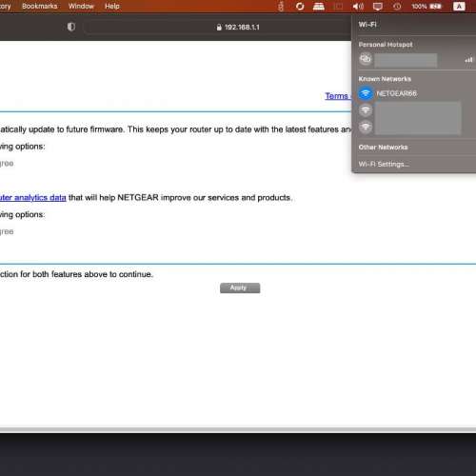Screen dimensions: 476x476
Task: Open the screen mirroring display icon
Action: pyautogui.click(x=378, y=7)
